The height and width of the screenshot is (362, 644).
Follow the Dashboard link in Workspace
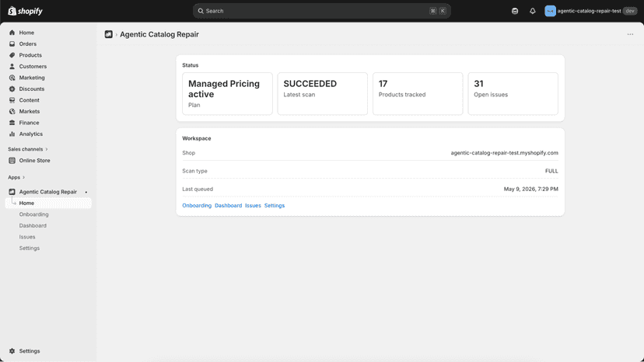229,206
